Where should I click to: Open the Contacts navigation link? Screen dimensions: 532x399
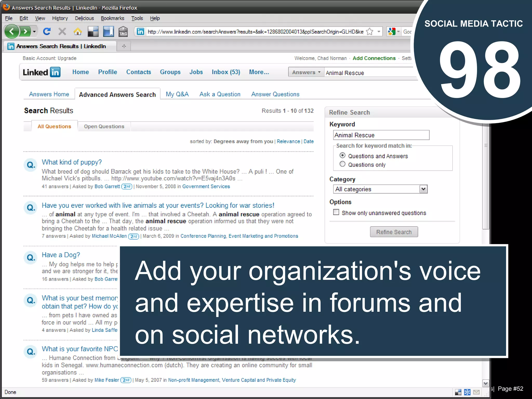138,72
